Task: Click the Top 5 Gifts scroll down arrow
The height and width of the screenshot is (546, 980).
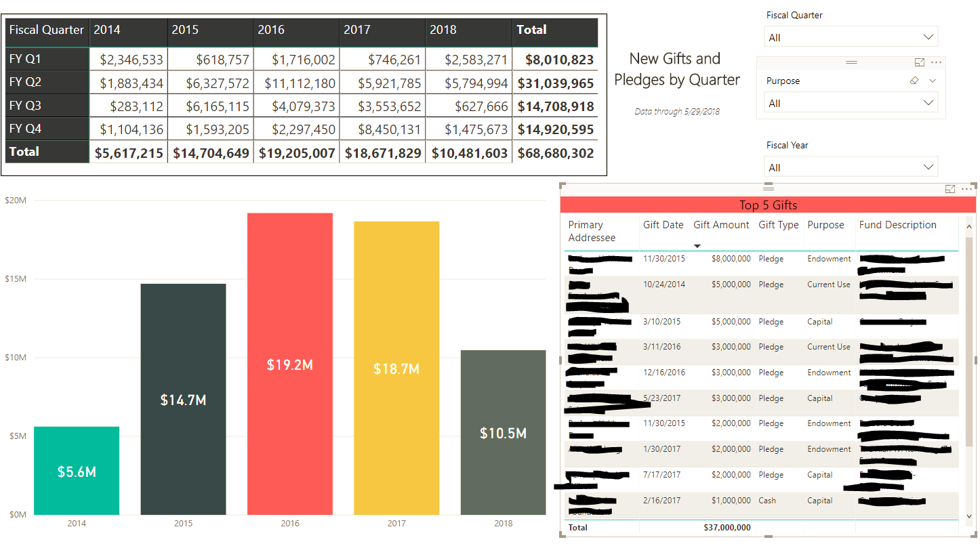Action: coord(969,516)
